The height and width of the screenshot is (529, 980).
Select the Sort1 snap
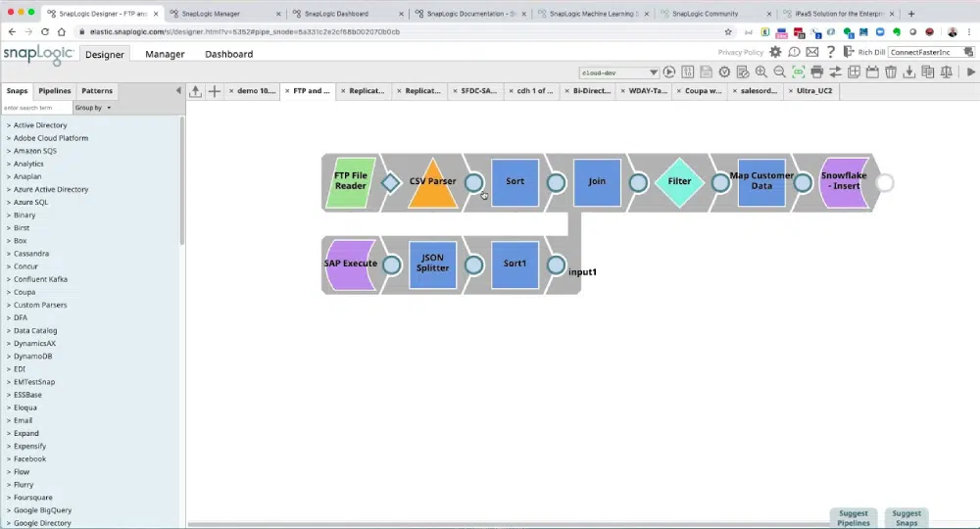pos(515,264)
